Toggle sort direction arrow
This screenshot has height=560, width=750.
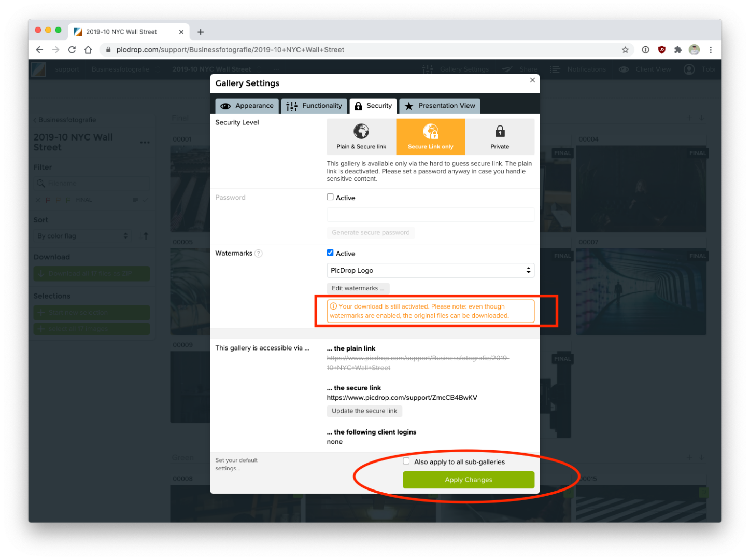(x=146, y=236)
